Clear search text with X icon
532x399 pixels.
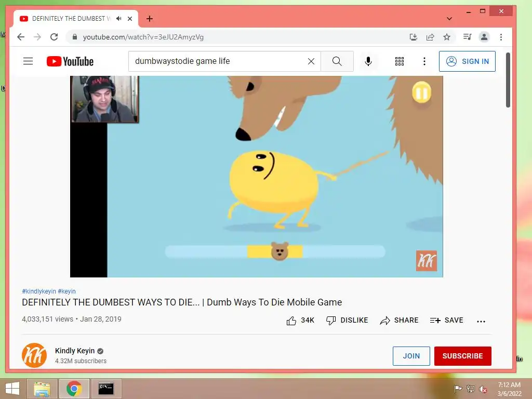point(311,61)
